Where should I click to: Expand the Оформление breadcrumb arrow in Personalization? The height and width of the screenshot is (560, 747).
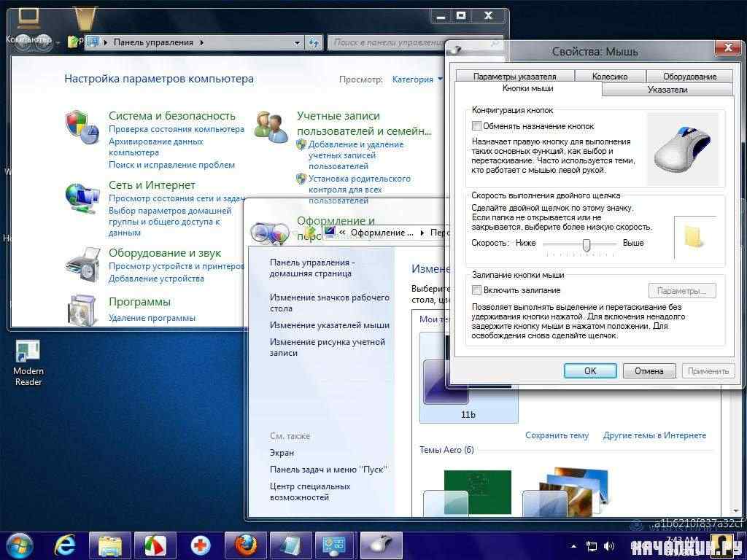coord(422,233)
